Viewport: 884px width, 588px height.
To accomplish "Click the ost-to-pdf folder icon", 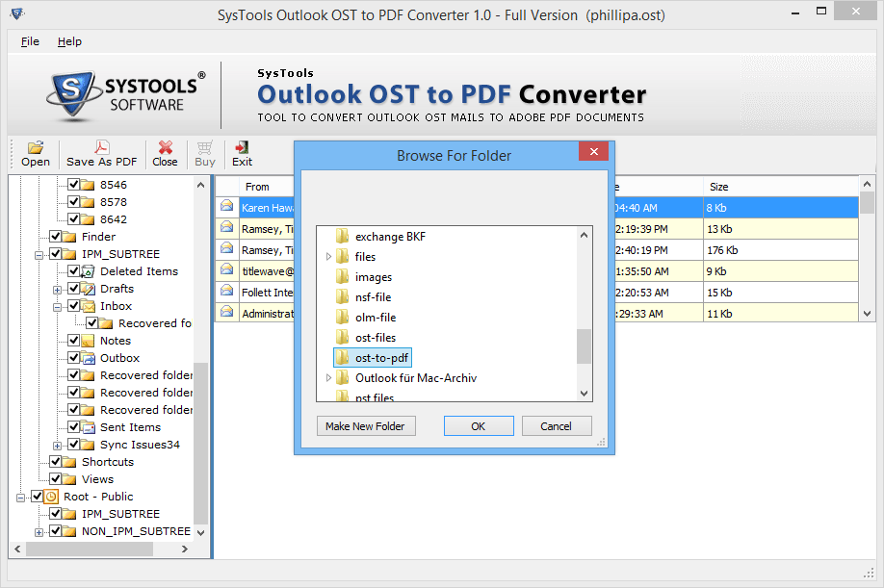I will (342, 358).
